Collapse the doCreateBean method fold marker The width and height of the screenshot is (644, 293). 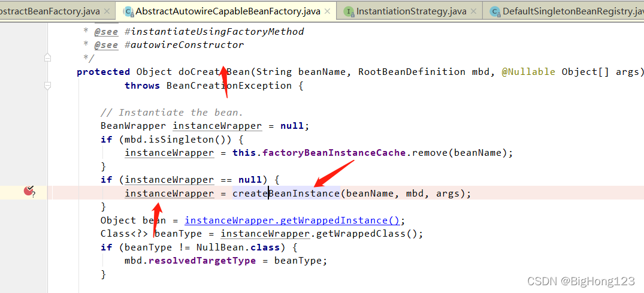(47, 86)
